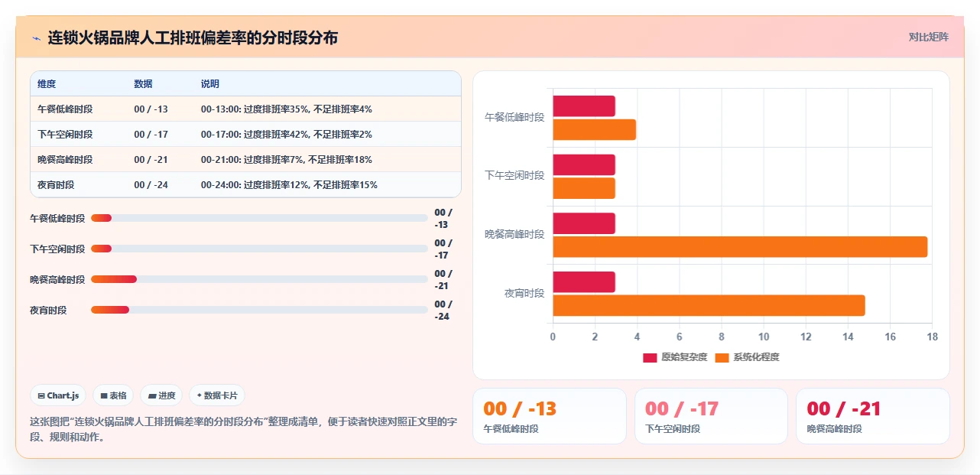Click the 00 / -24 value beside 夜宵时段 progress

coord(443,310)
